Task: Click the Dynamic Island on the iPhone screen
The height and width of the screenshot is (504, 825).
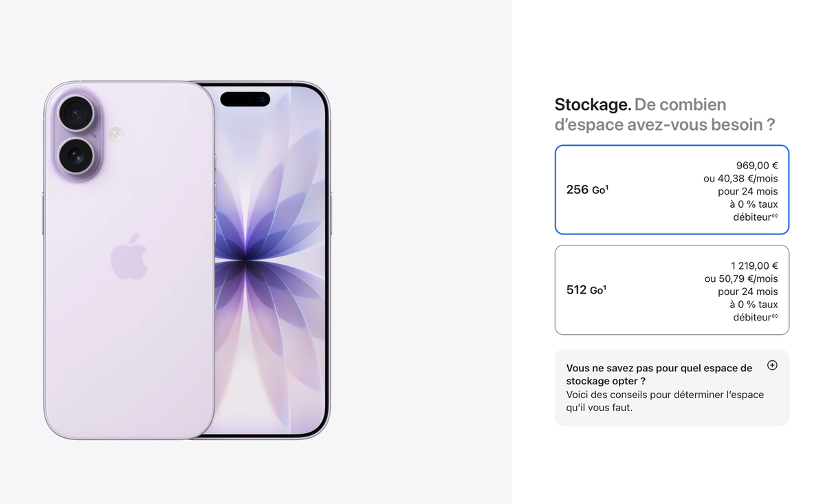Action: pos(245,99)
